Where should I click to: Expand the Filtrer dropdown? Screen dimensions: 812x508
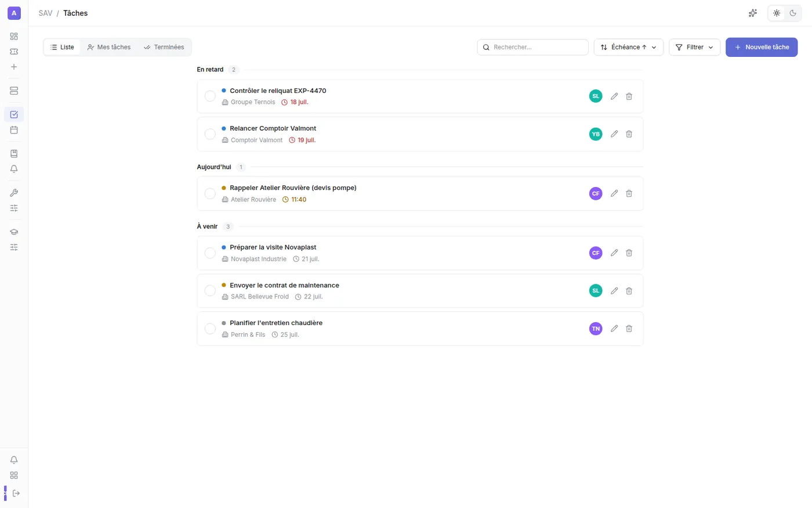point(694,47)
